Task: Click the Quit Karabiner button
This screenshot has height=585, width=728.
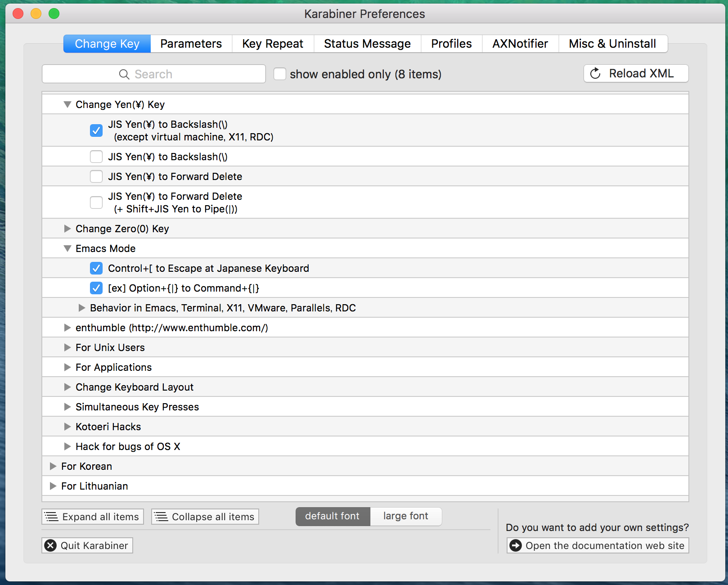Action: 87,545
